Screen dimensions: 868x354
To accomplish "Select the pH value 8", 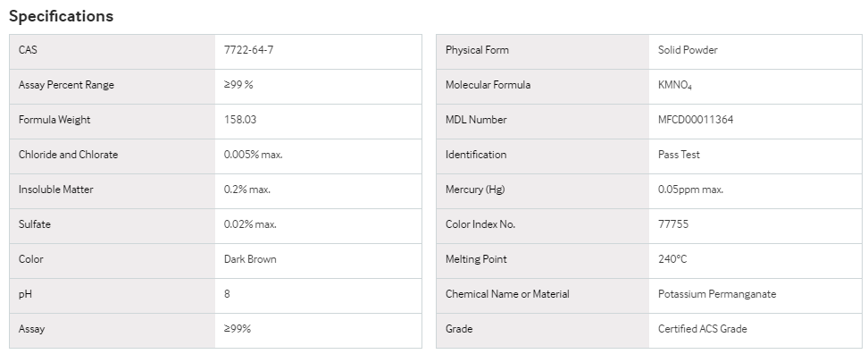I will pos(227,294).
